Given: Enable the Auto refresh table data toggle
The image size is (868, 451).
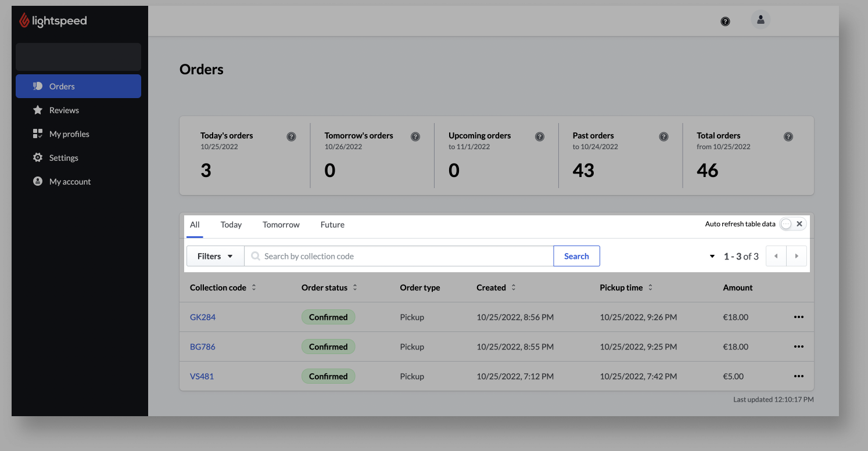Looking at the screenshot, I should tap(786, 223).
